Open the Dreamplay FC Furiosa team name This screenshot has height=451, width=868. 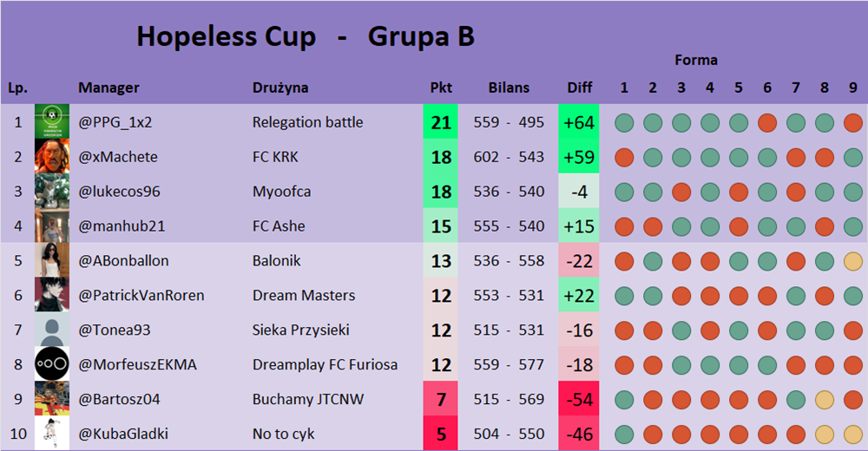tap(325, 364)
